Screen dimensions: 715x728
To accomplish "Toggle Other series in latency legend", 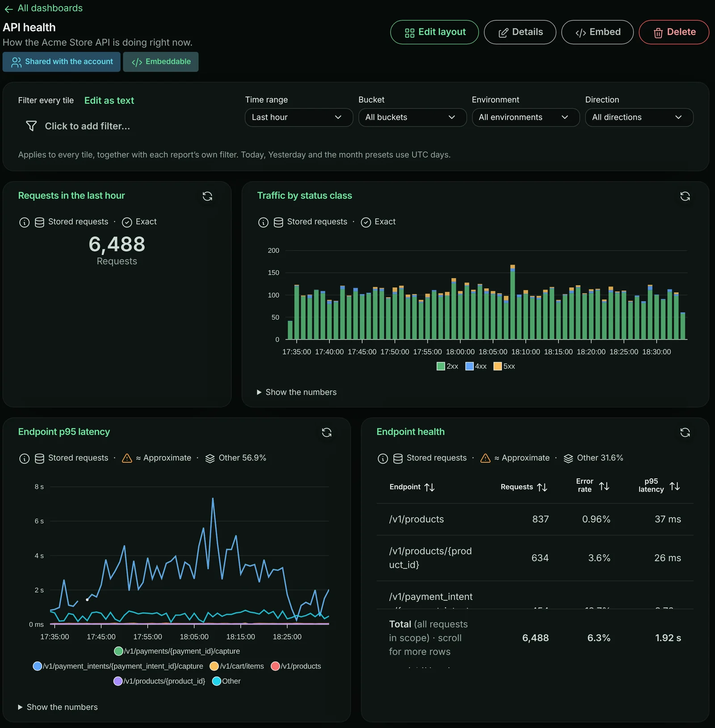I will tap(227, 681).
